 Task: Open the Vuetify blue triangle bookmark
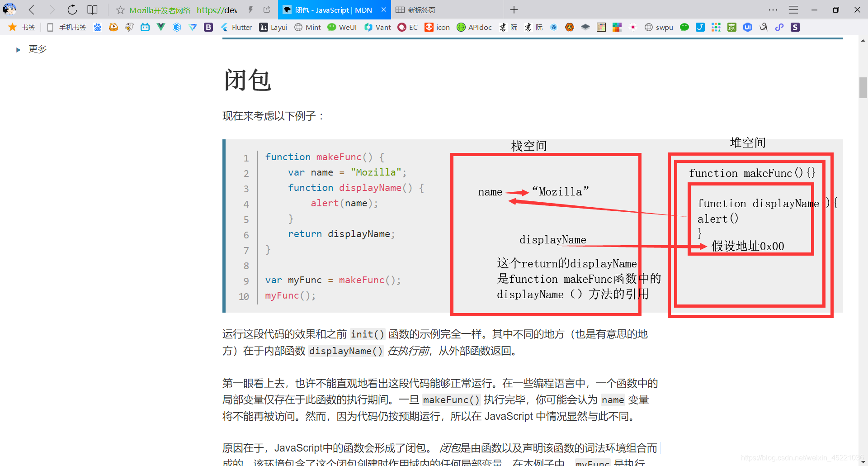(193, 27)
